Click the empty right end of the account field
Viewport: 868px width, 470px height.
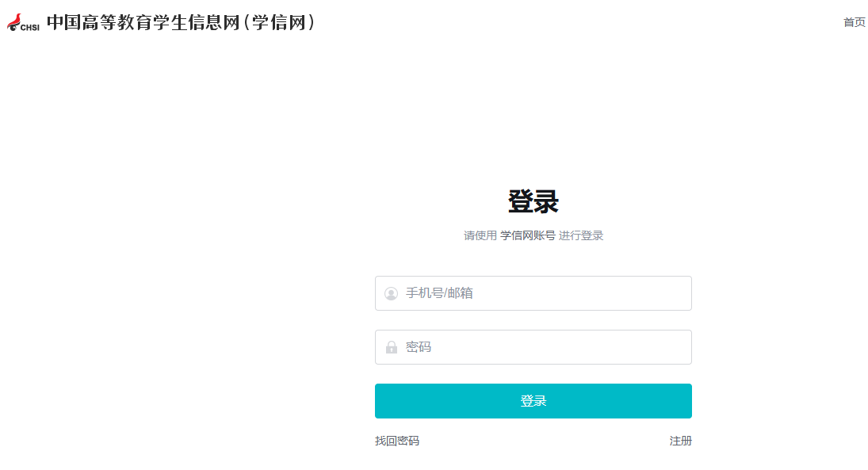tap(666, 293)
